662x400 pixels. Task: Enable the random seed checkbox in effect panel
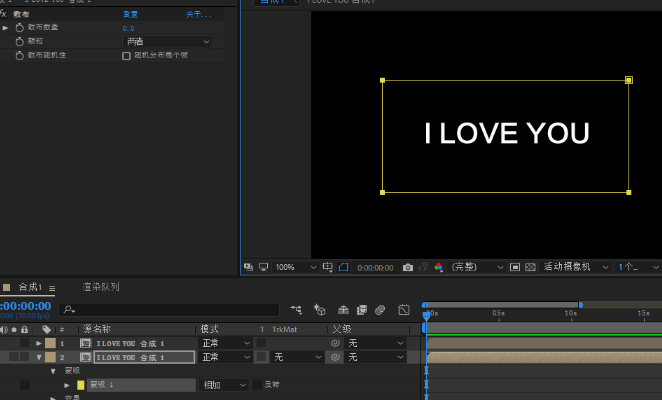pos(126,56)
